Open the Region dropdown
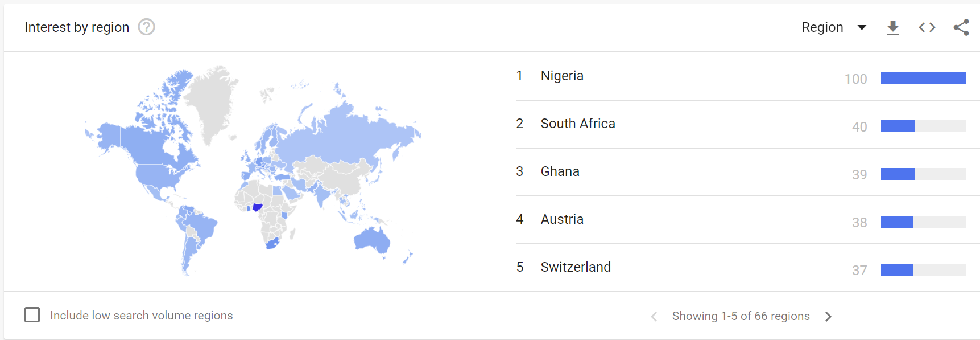The height and width of the screenshot is (340, 980). coord(822,27)
